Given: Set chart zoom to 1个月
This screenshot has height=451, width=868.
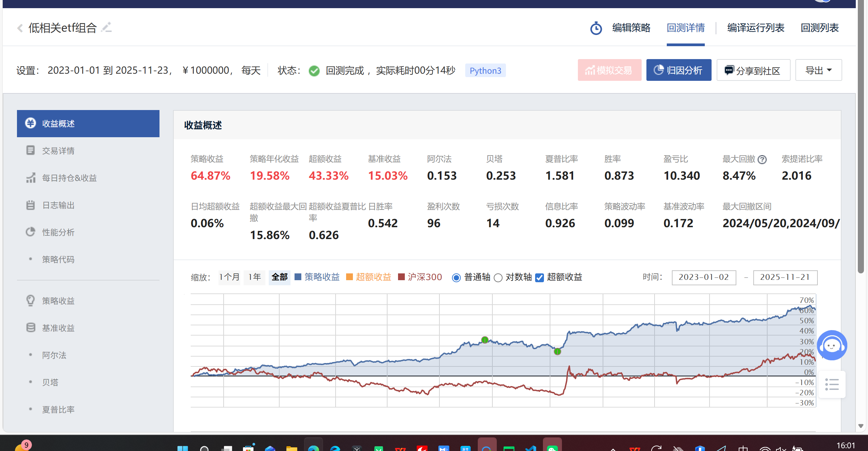Looking at the screenshot, I should point(229,277).
